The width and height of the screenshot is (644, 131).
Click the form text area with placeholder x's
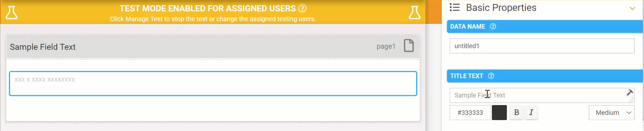pos(213,84)
